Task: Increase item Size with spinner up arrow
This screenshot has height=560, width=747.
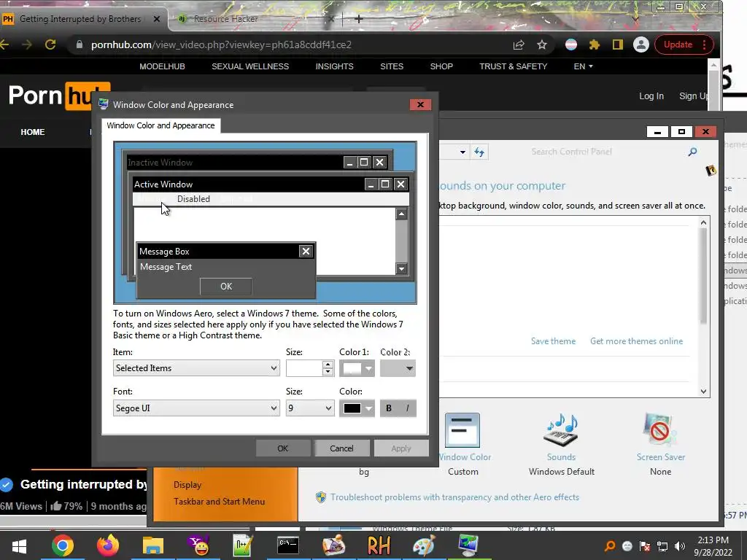Action: [328, 365]
